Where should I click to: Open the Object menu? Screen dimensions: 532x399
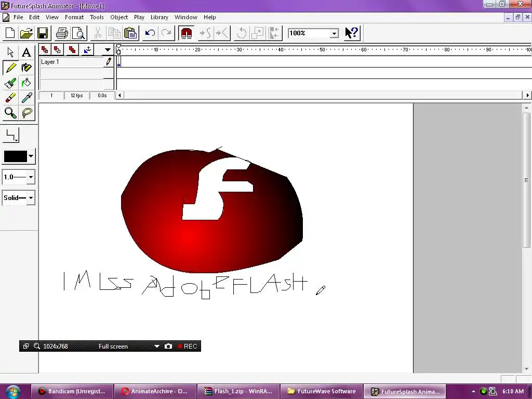(119, 17)
